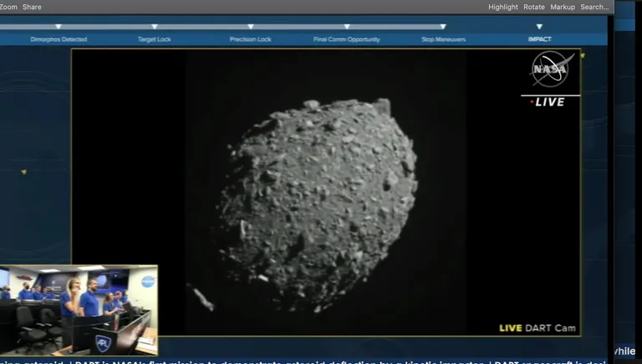Open the Share toolbar option
The height and width of the screenshot is (364, 642).
pos(32,7)
